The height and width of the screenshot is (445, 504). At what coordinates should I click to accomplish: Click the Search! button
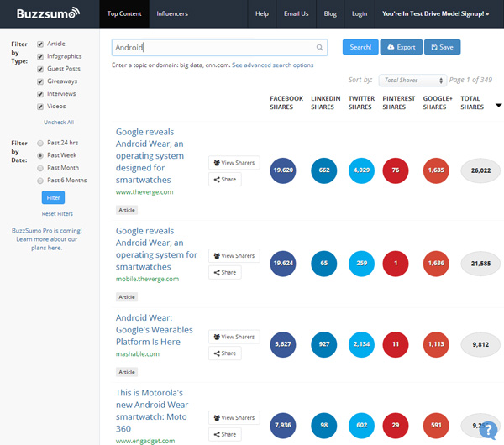point(360,47)
